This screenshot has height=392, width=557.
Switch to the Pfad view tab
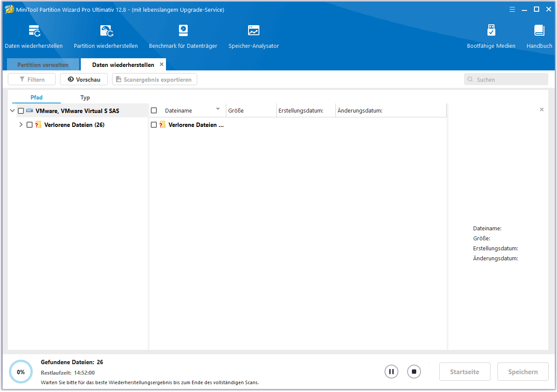[x=36, y=97]
